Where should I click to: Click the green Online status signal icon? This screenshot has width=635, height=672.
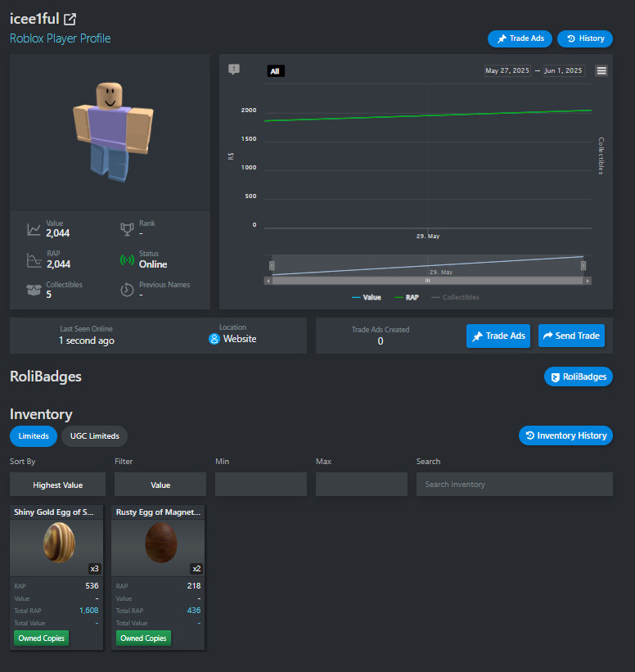[x=128, y=259]
